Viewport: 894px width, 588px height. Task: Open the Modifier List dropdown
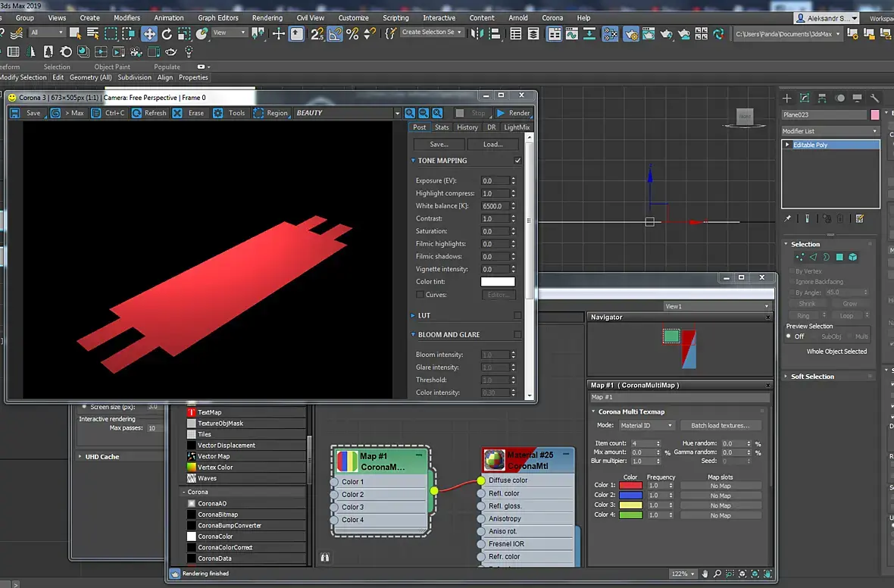point(830,131)
